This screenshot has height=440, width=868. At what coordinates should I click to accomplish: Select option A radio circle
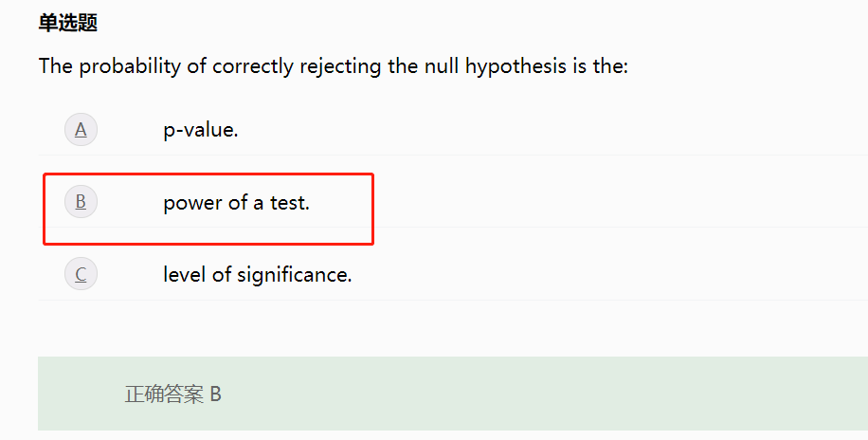(81, 129)
